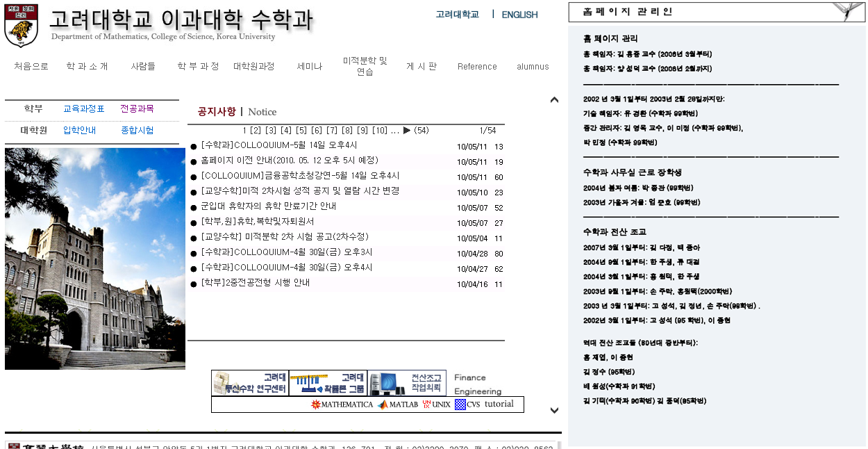The height and width of the screenshot is (449, 868).
Task: Click the Korea University tiger crest logo
Action: [x=22, y=26]
